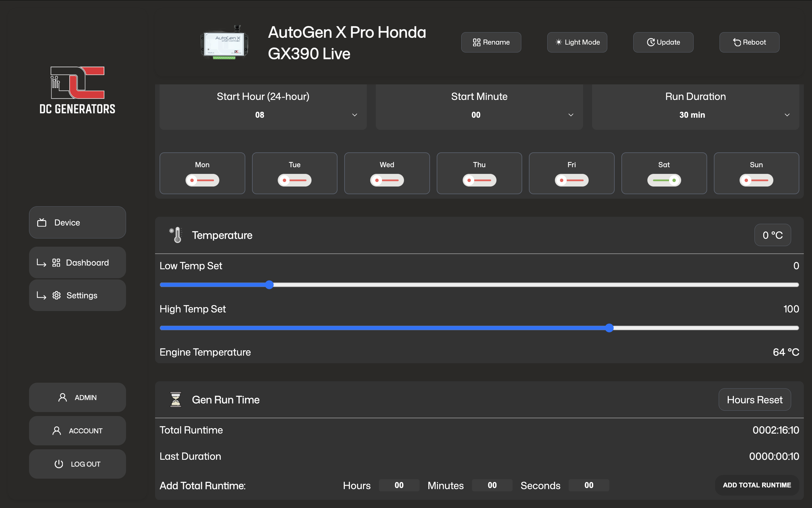Open the Settings menu item

[x=78, y=295]
